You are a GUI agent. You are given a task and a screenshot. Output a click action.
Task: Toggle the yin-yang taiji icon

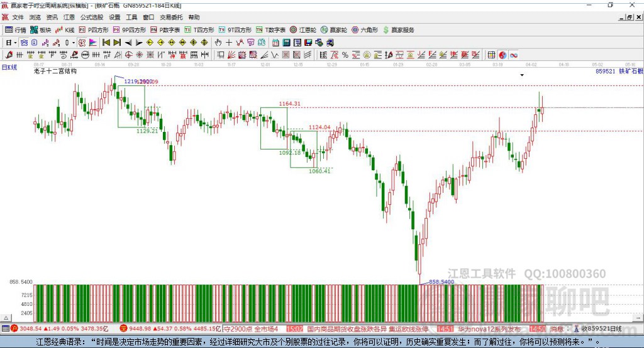tap(502, 55)
